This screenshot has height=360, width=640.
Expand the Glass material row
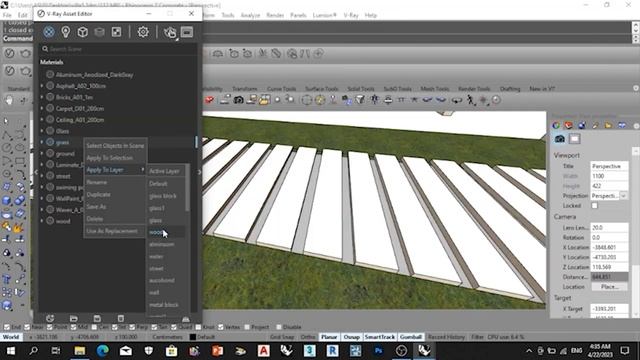(x=42, y=131)
